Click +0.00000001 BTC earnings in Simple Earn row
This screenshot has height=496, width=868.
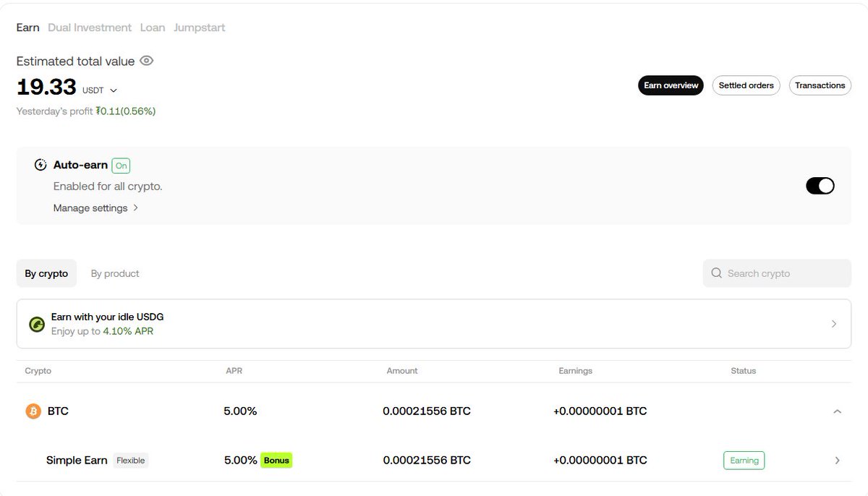(600, 461)
